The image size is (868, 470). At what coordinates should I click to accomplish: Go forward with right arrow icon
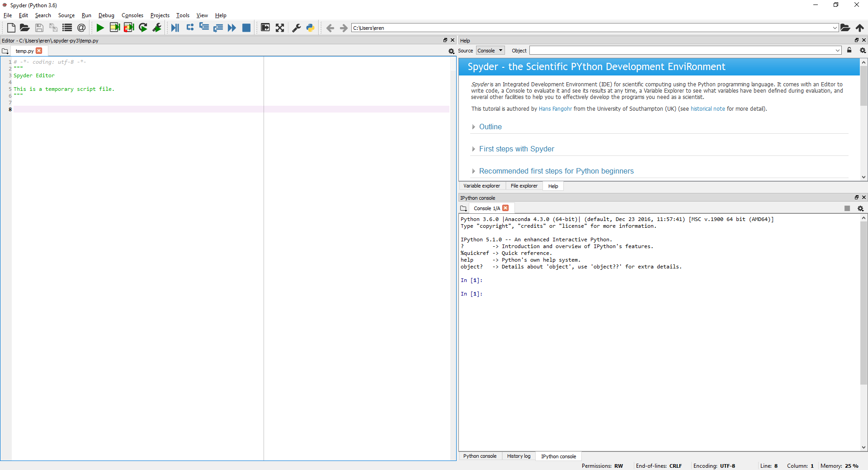pyautogui.click(x=344, y=28)
